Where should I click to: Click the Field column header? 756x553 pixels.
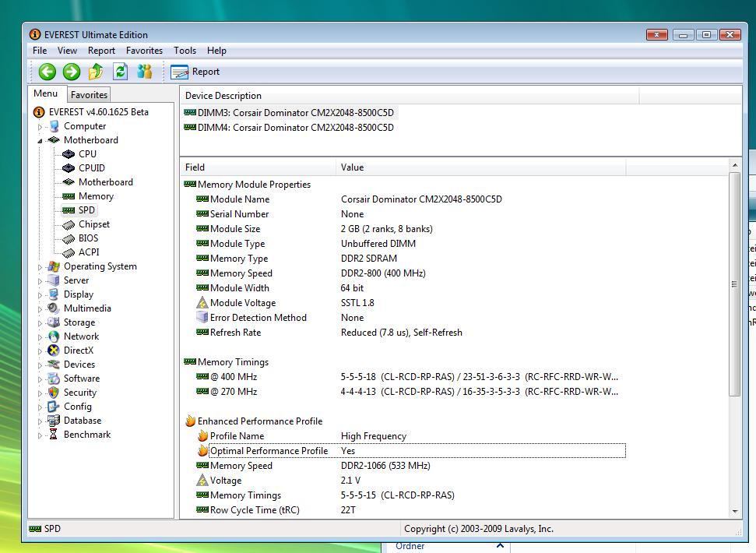(x=258, y=167)
